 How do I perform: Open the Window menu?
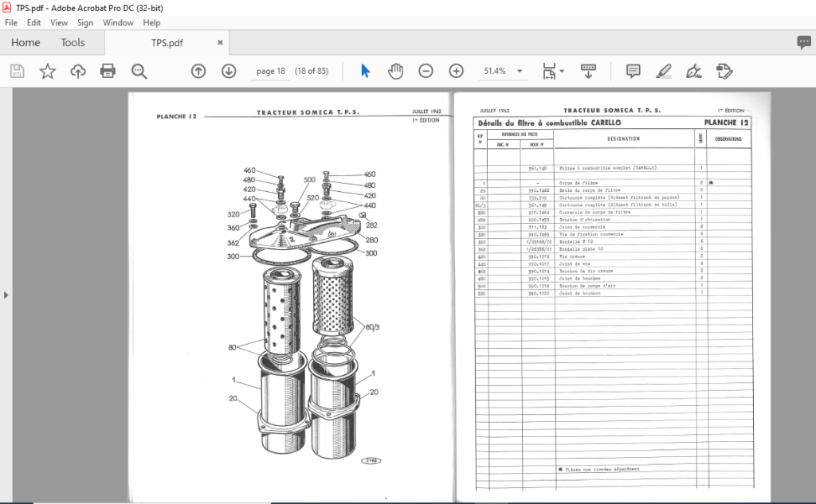click(x=118, y=23)
